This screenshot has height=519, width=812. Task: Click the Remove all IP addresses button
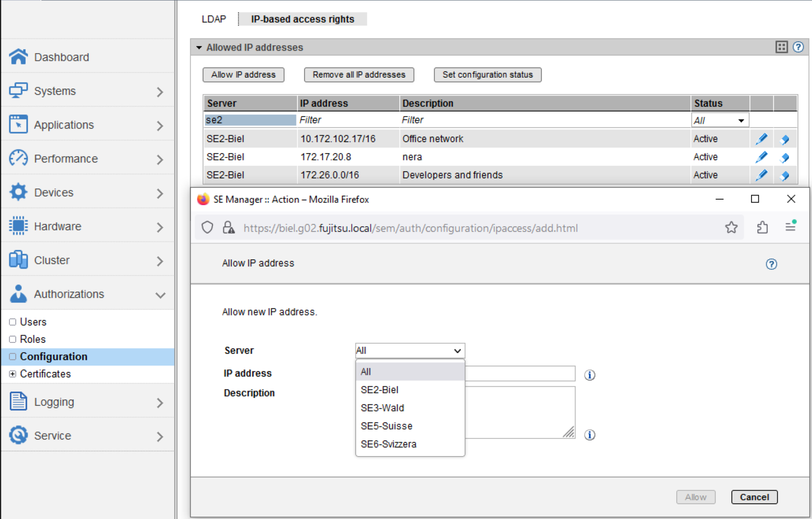(x=359, y=75)
